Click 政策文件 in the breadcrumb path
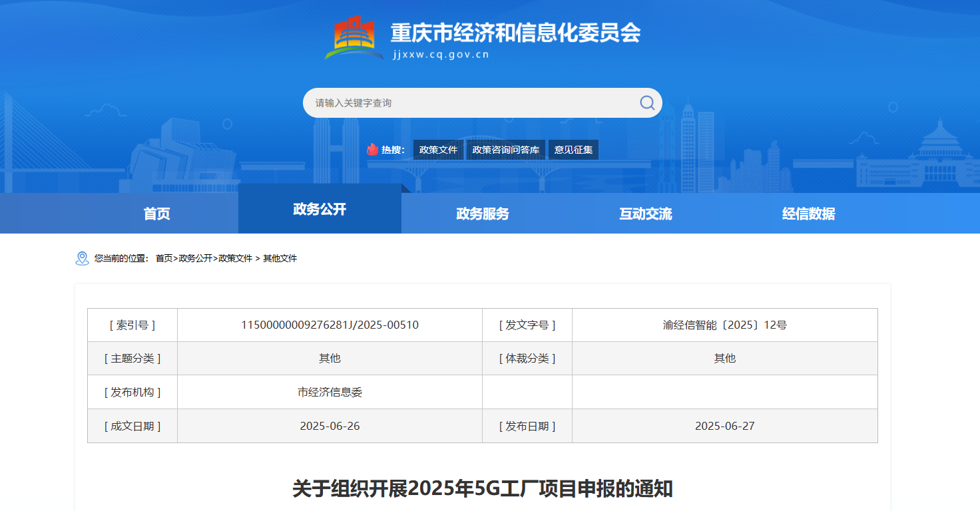This screenshot has height=511, width=980. click(x=236, y=258)
